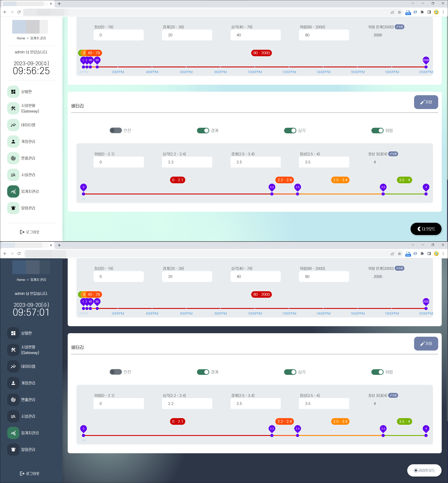Click the 3.5 slider handle in light-mode battery slider
The image size is (448, 483).
[383, 194]
